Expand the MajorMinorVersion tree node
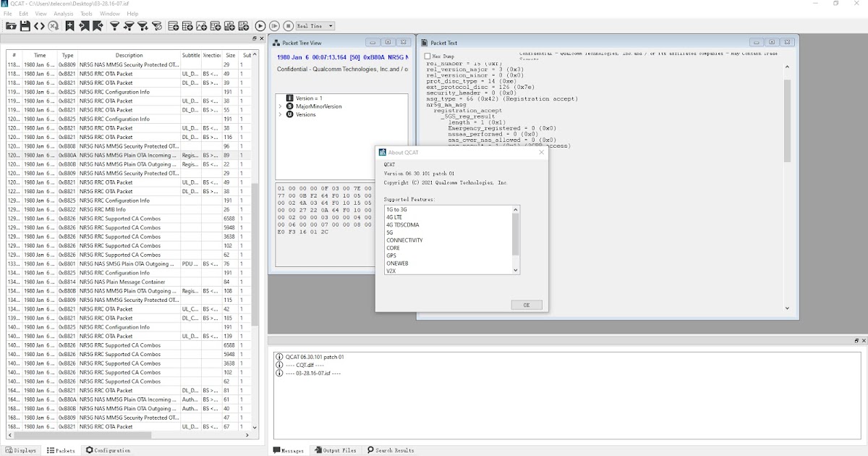Screen dimensions: 868x456 coord(280,106)
